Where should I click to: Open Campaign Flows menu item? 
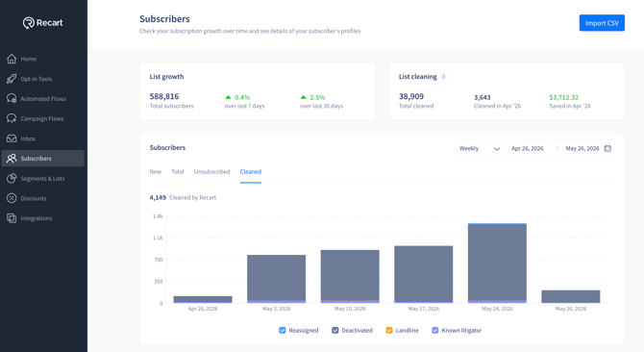[x=42, y=118]
